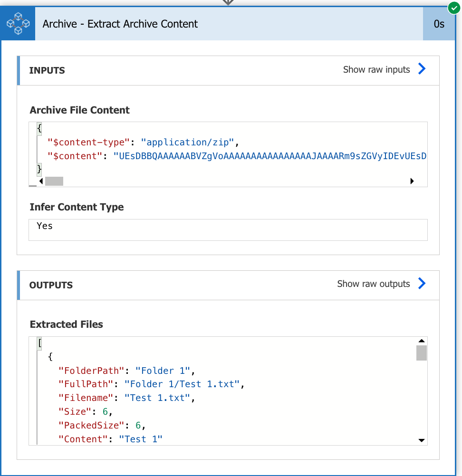Open Show raw outputs link
Screen dimensions: 462x476
(373, 284)
